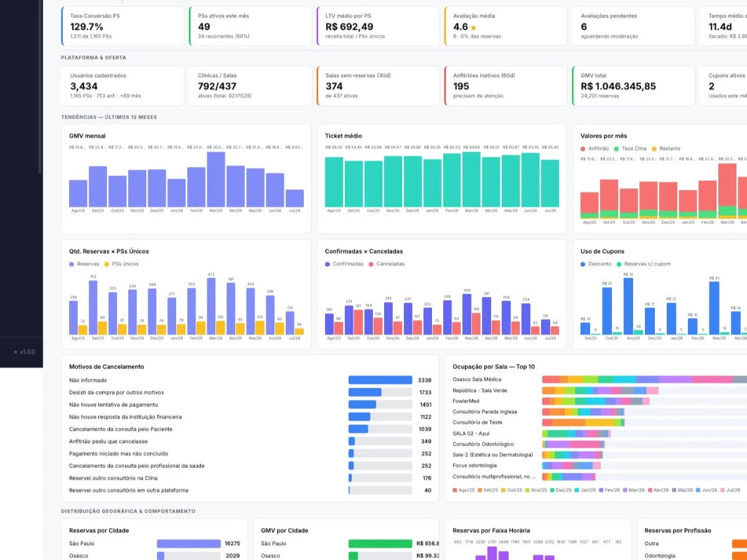The width and height of the screenshot is (747, 560).
Task: Open the PSs ativos este mês card
Action: coord(251,26)
